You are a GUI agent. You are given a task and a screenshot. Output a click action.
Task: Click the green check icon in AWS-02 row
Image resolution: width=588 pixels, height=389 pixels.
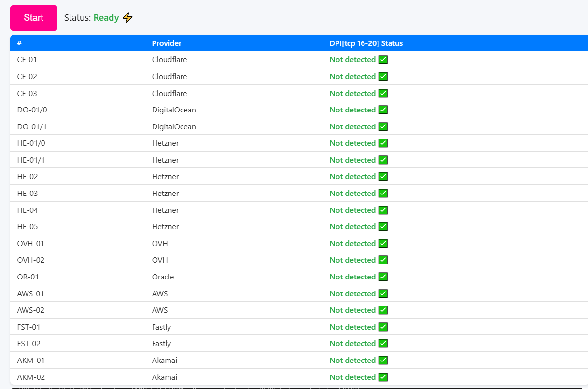pos(383,310)
